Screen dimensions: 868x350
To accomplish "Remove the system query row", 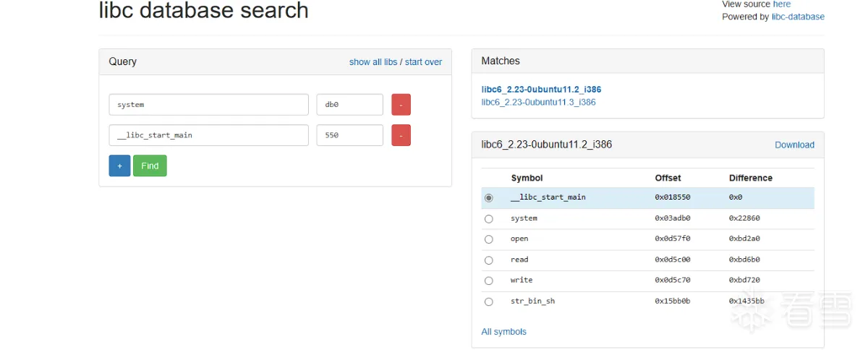I will point(401,105).
